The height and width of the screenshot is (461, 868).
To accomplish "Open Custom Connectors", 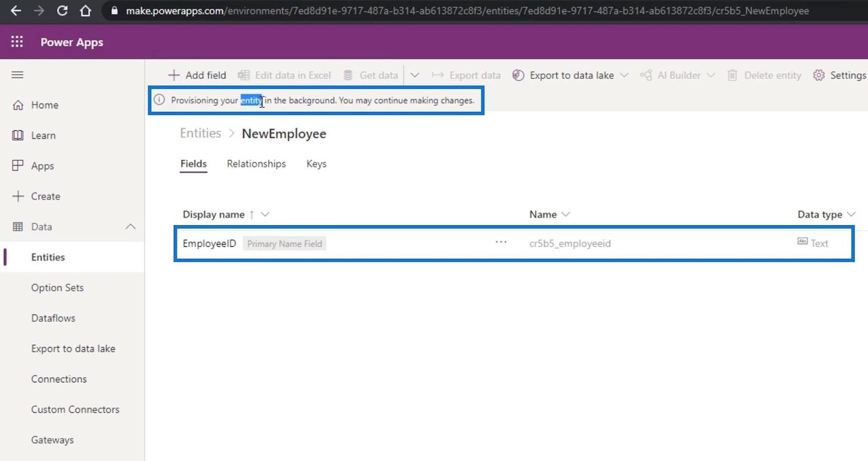I will [75, 409].
